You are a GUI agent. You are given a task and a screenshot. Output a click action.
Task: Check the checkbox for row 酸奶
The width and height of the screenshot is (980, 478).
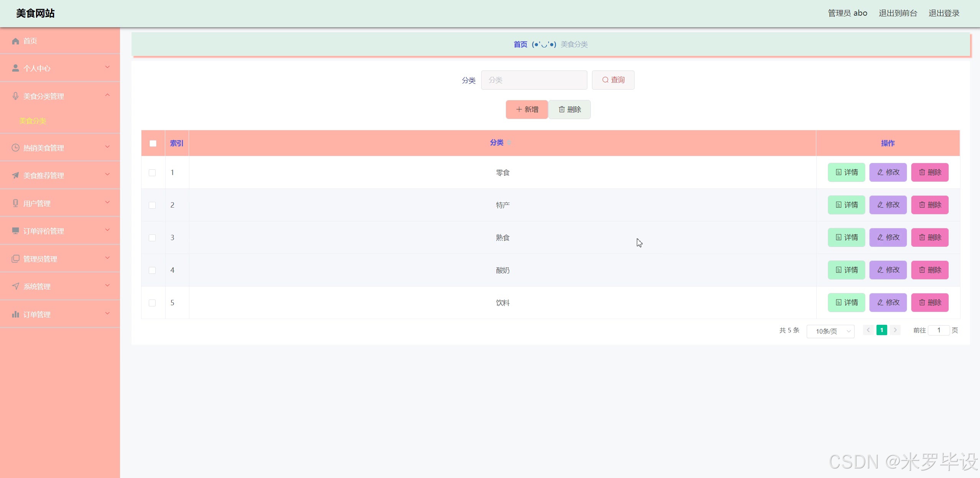[x=152, y=270]
